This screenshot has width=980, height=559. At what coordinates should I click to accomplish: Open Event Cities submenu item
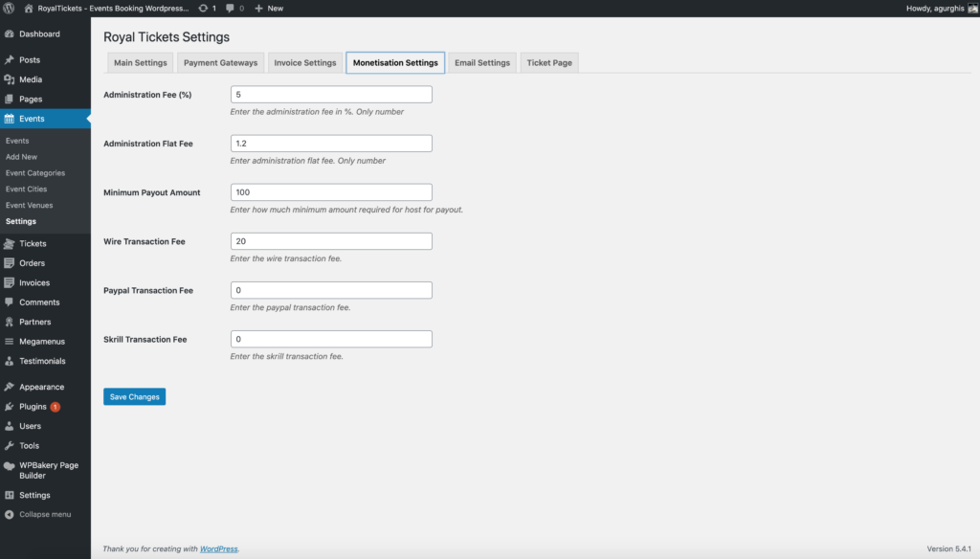coord(26,189)
